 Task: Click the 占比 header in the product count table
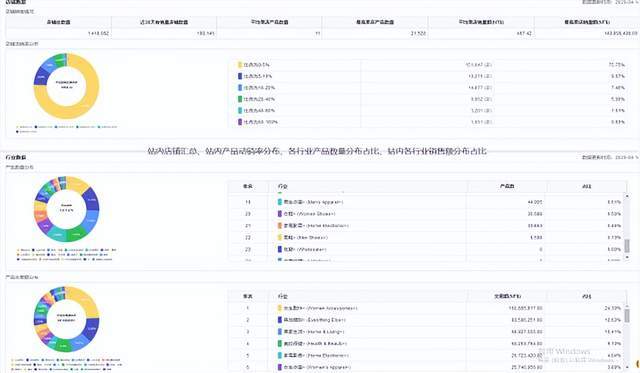(x=587, y=186)
